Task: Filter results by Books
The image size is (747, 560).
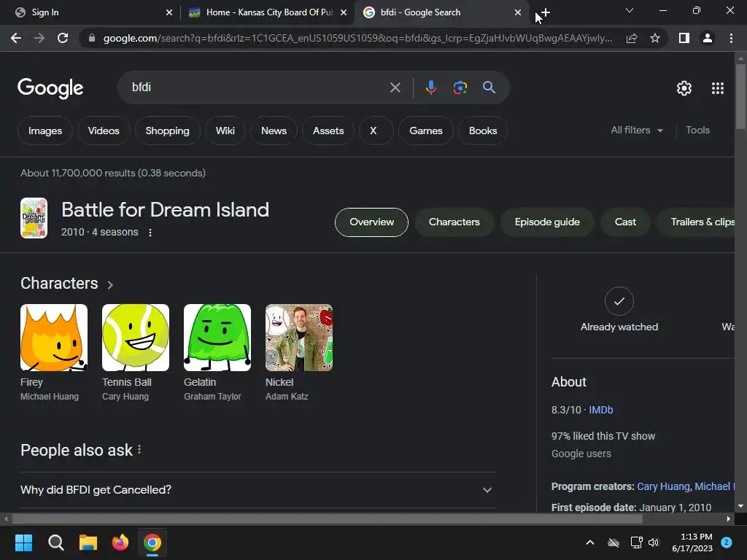Action: 483,131
